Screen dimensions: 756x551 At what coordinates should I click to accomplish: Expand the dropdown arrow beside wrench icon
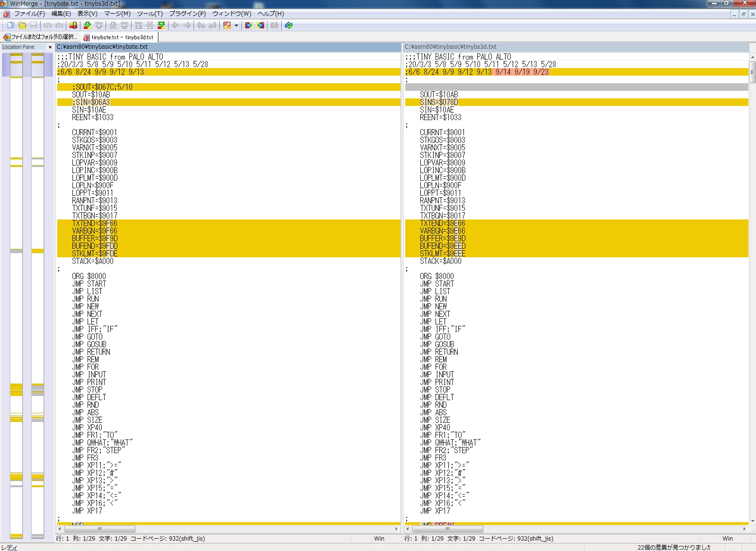pyautogui.click(x=236, y=26)
